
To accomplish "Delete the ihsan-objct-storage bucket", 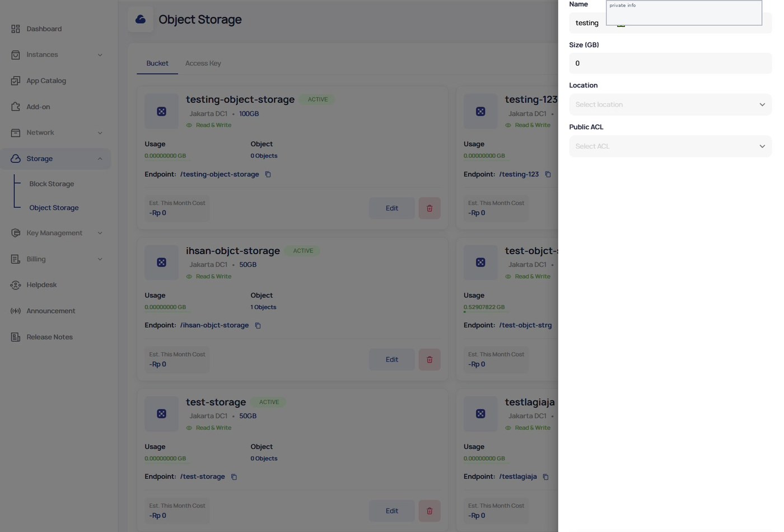I will point(430,360).
